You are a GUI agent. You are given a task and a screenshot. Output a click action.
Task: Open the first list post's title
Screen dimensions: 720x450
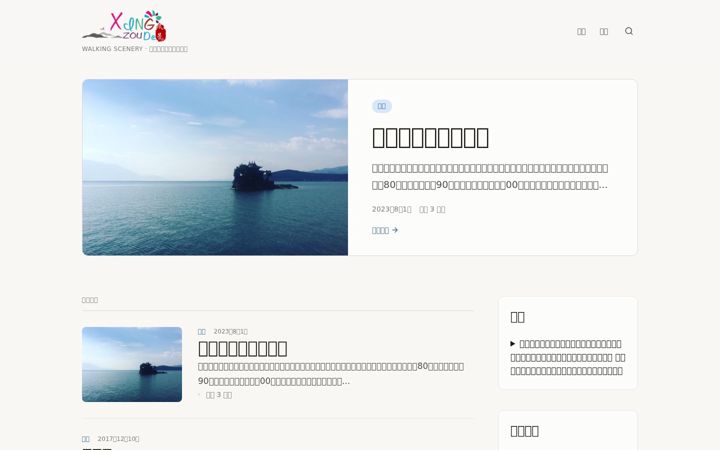[242, 349]
